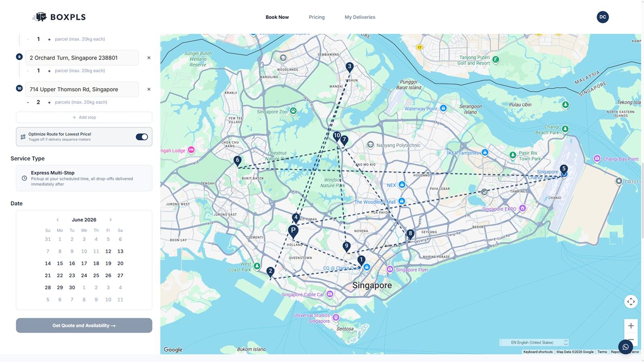Click West Coast Park map icon

pos(257,266)
